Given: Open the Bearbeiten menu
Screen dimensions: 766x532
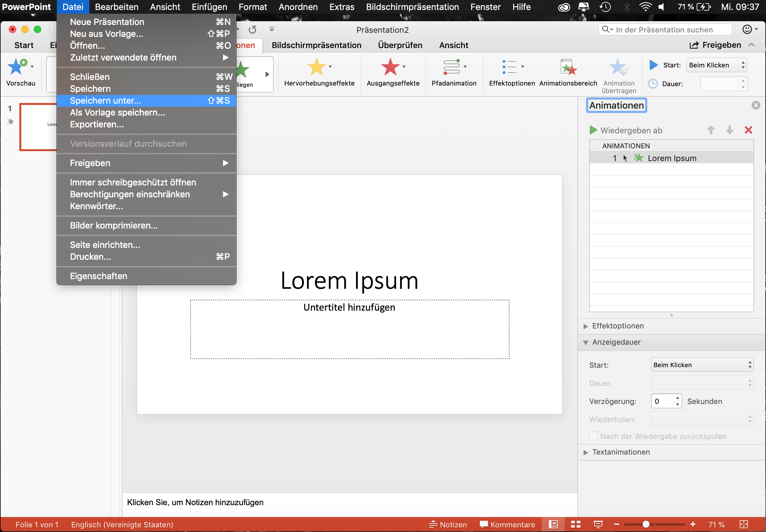Looking at the screenshot, I should [117, 7].
